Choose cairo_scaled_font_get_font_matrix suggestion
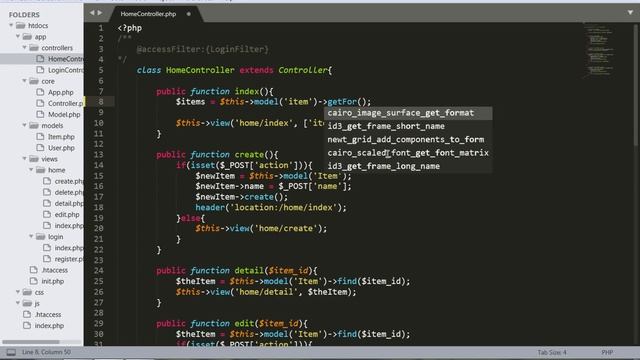640x360 pixels. (x=408, y=153)
